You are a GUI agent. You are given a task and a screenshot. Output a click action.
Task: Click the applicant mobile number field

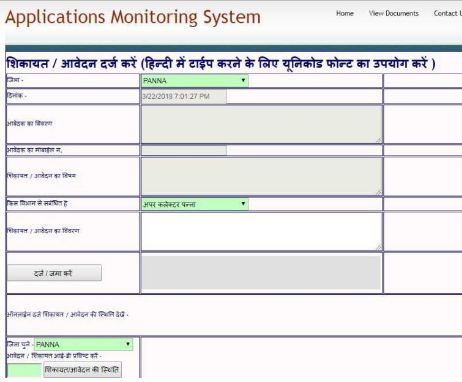tap(184, 150)
